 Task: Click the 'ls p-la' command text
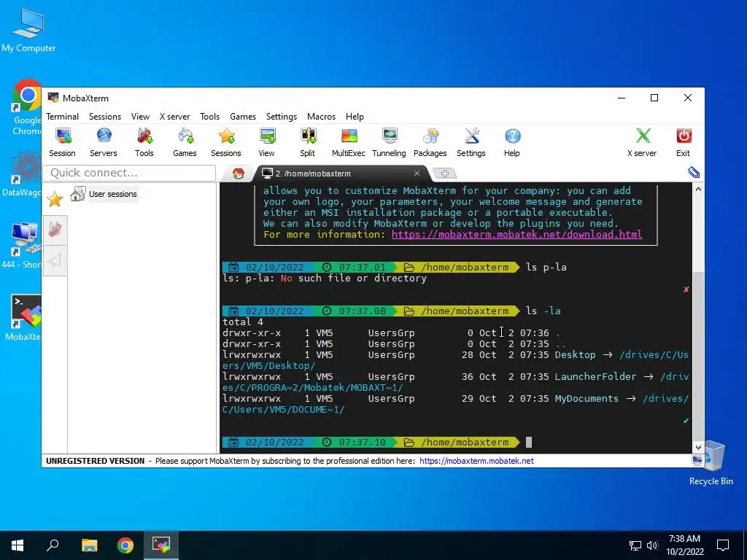pyautogui.click(x=546, y=267)
